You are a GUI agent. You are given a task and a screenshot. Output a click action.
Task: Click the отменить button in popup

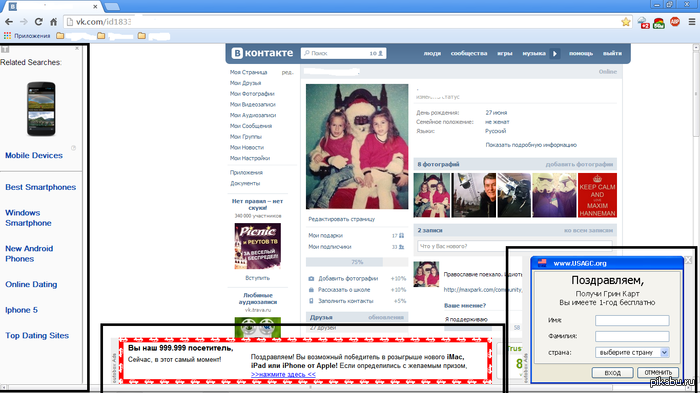point(658,372)
